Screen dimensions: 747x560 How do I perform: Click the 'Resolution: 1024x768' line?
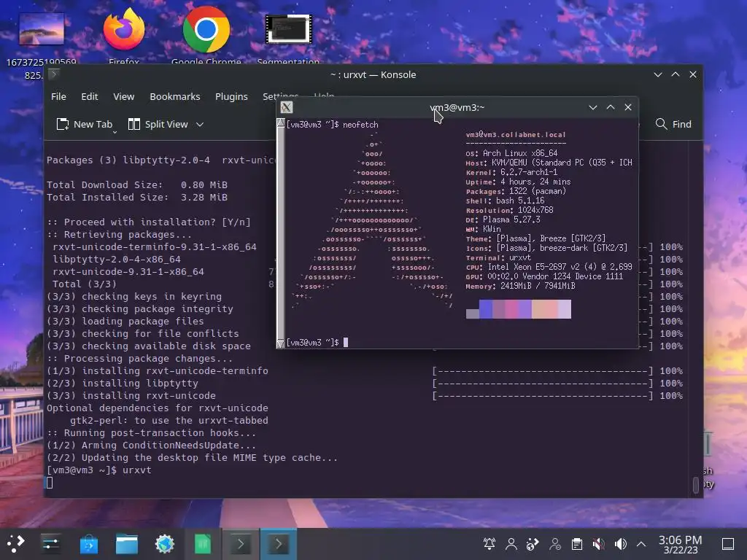[x=510, y=210]
